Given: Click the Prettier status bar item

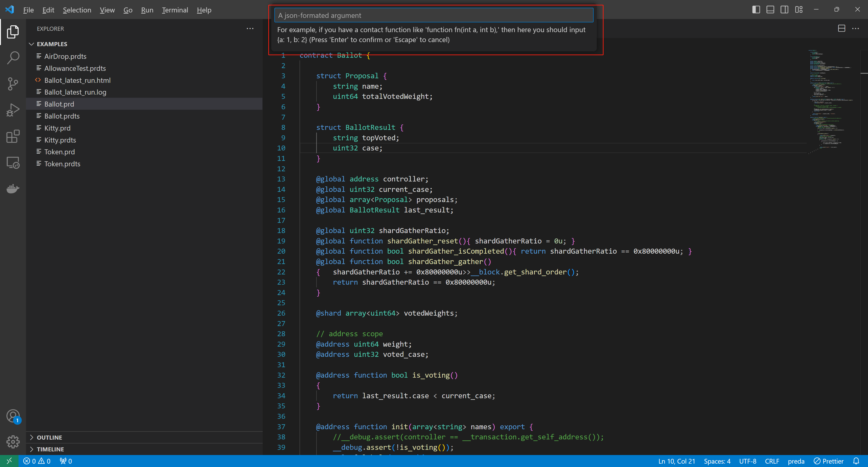Looking at the screenshot, I should click(x=829, y=461).
